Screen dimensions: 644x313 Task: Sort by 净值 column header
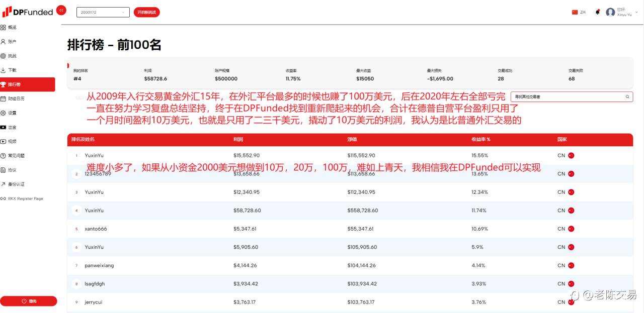coord(352,139)
